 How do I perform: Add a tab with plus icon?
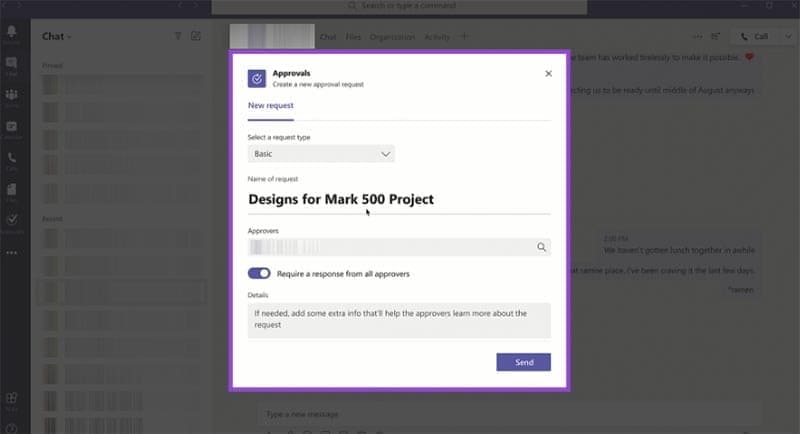pyautogui.click(x=464, y=36)
